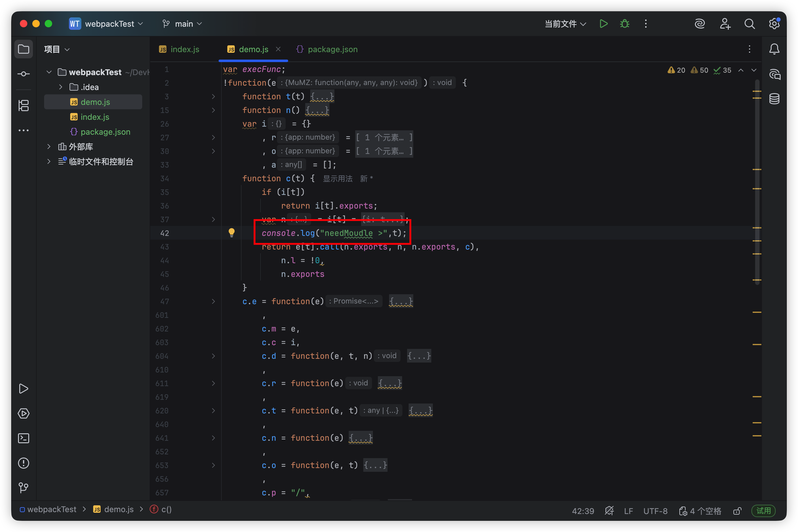Open the Structure tool window icon
Screen dimensions: 798x532
(x=23, y=106)
